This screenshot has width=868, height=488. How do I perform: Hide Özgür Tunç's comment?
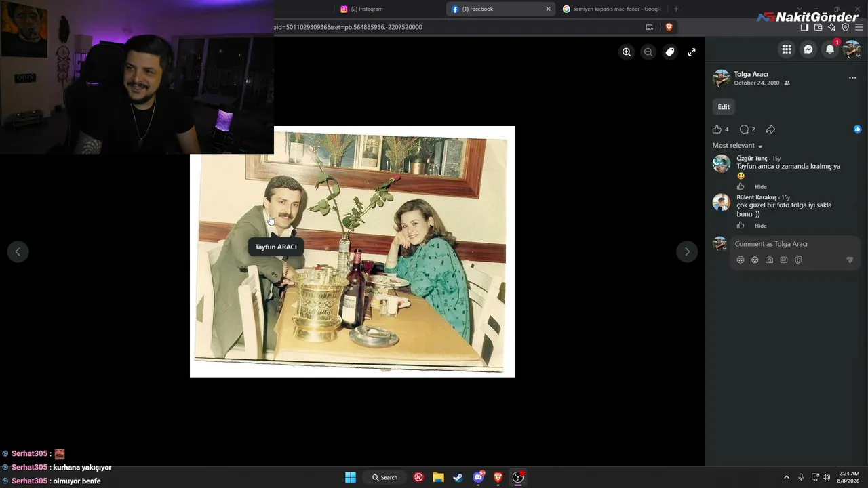761,187
